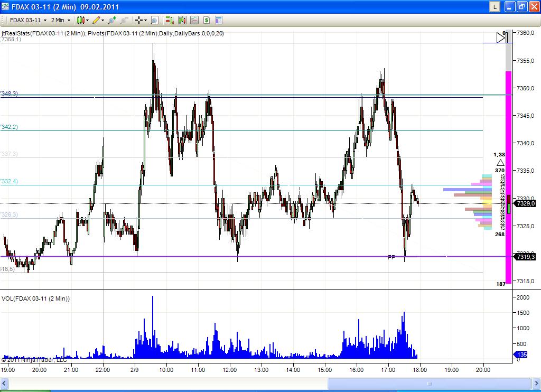Click the zoom-in magnifier with green plus

(x=111, y=20)
